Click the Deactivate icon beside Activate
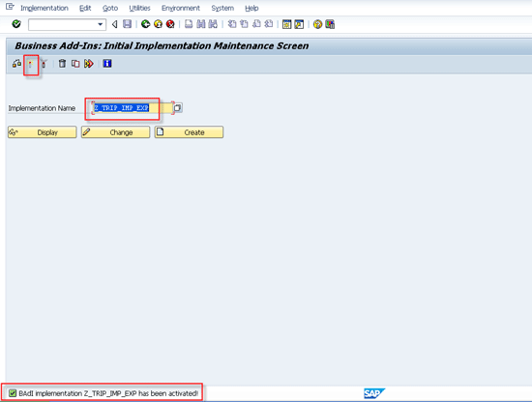532x402 pixels. pos(44,64)
